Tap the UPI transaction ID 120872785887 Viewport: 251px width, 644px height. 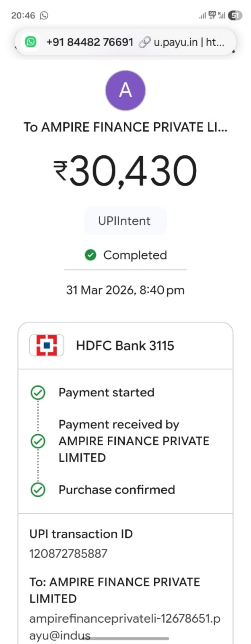coord(68,553)
